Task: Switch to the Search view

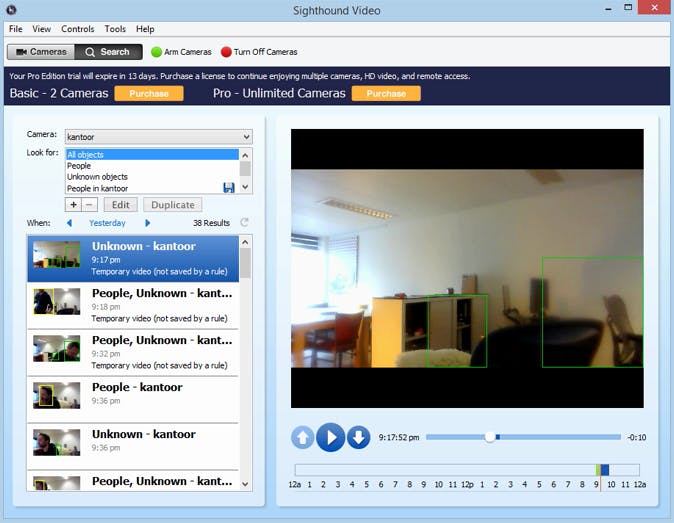Action: 108,52
